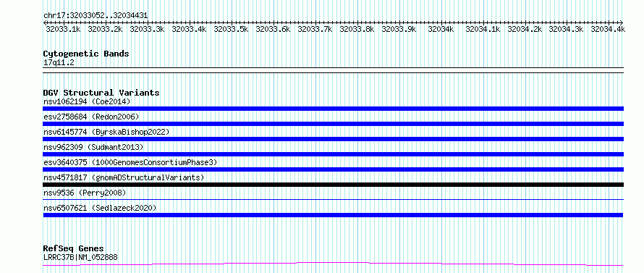This screenshot has width=644, height=273.
Task: Click the 32033.7k ruler tick label
Action: pos(315,29)
